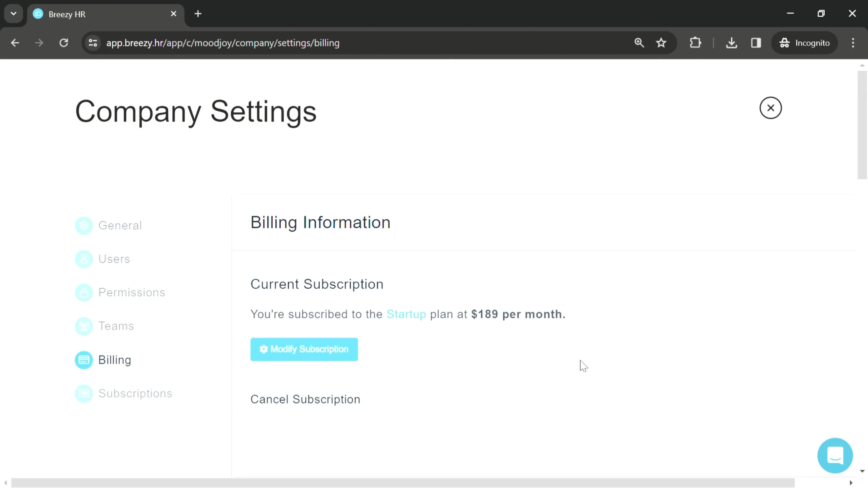The image size is (868, 488).
Task: Click the General settings icon
Action: pos(84,225)
